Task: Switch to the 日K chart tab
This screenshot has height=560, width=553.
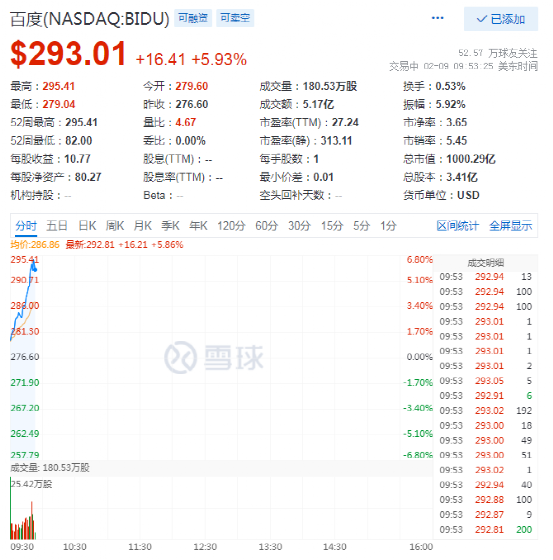Action: click(87, 226)
